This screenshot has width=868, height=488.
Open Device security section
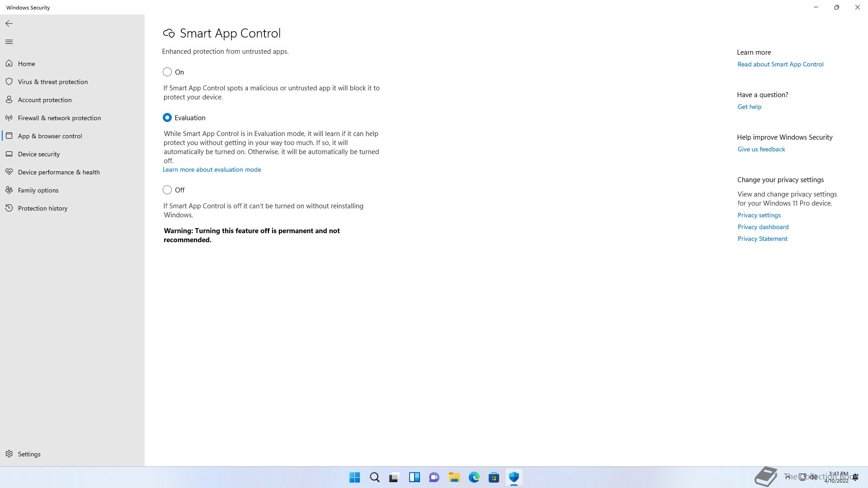pos(72,154)
